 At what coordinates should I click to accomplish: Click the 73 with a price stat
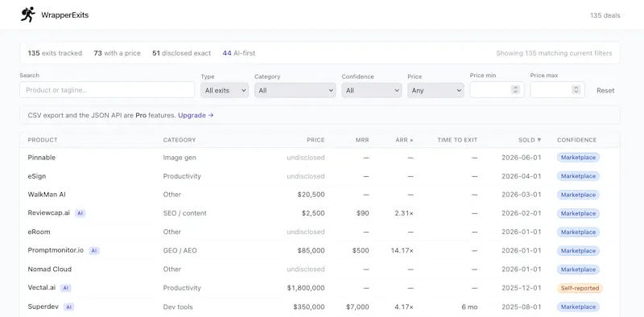117,53
